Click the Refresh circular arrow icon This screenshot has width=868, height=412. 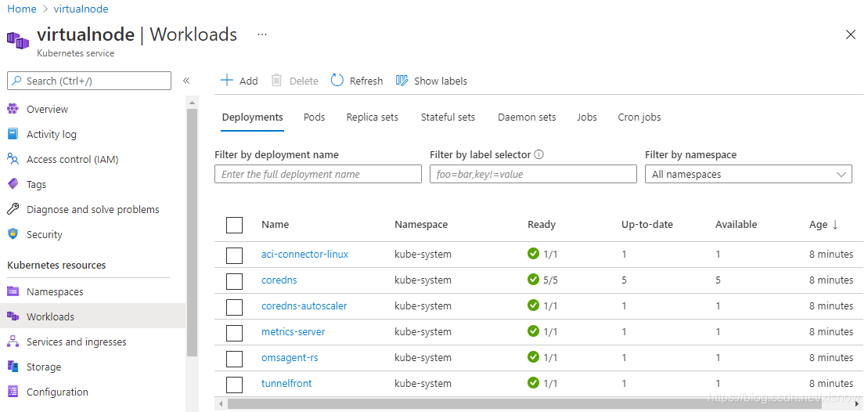click(x=337, y=81)
